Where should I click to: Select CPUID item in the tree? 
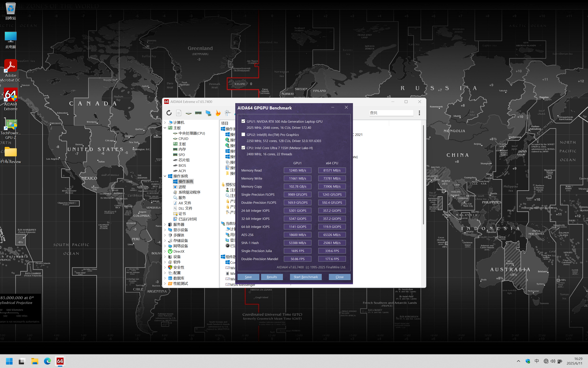pos(183,139)
